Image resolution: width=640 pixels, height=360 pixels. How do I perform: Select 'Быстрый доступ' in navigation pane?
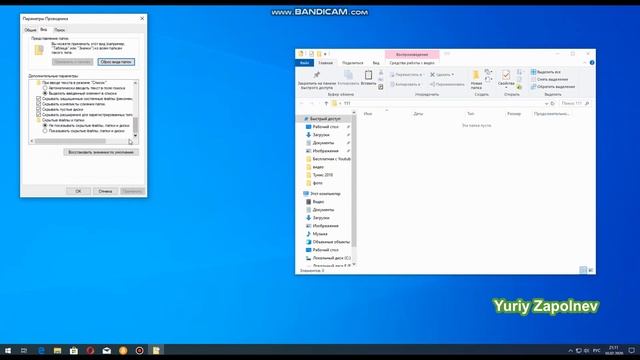pos(324,119)
